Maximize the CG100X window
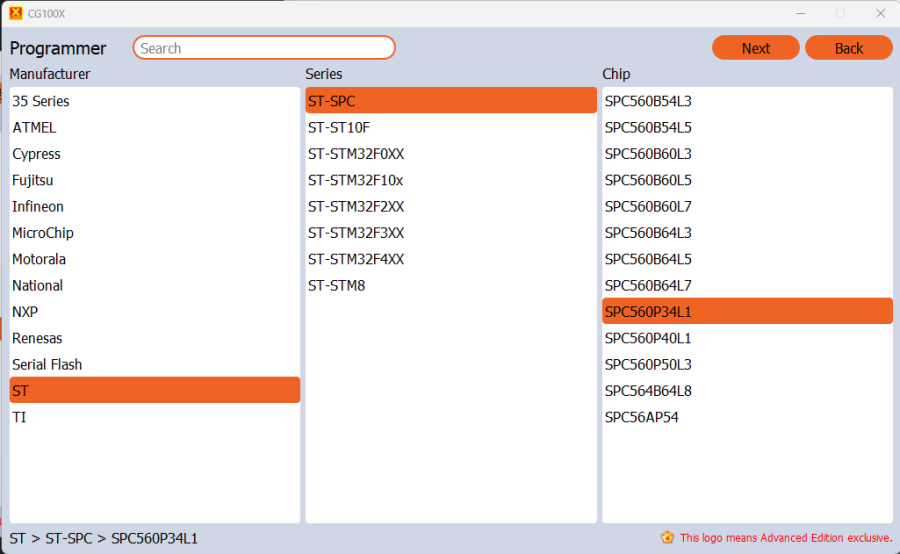Image resolution: width=900 pixels, height=554 pixels. [840, 13]
